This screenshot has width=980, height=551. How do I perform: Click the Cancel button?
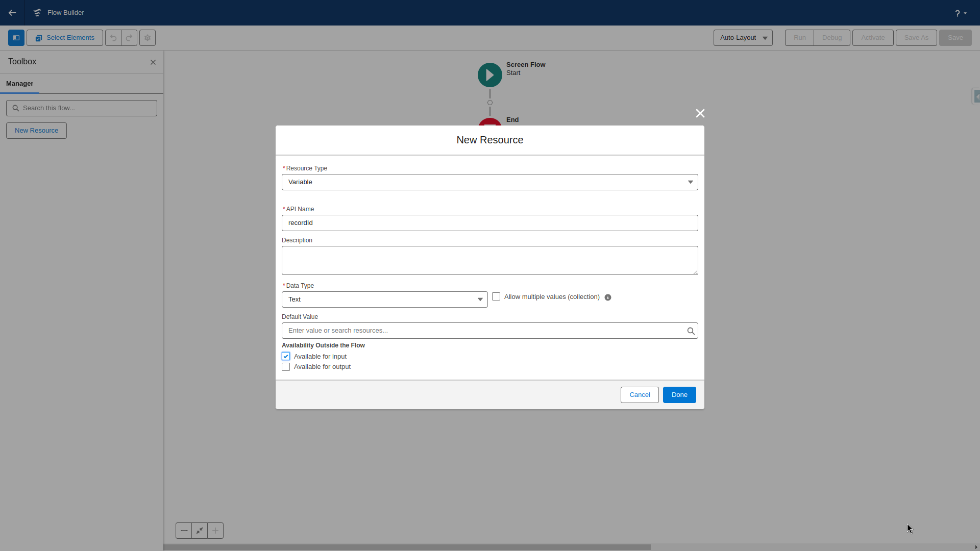tap(639, 394)
